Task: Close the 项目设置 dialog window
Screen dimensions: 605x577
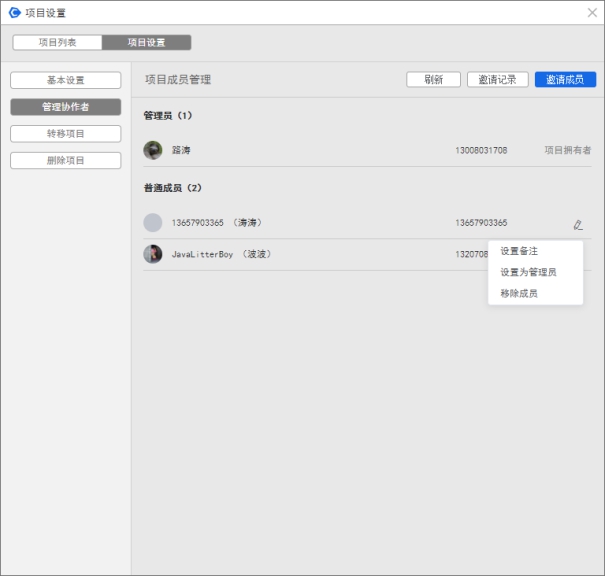Action: 592,13
